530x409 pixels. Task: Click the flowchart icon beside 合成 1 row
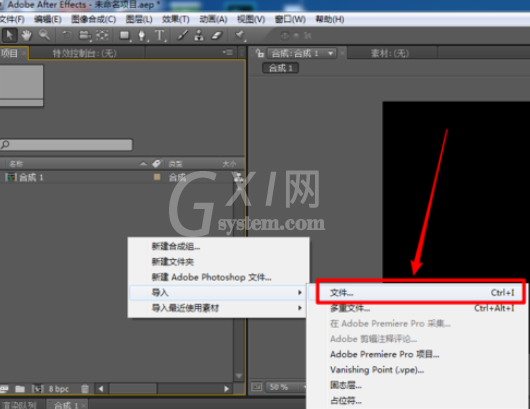(x=238, y=177)
